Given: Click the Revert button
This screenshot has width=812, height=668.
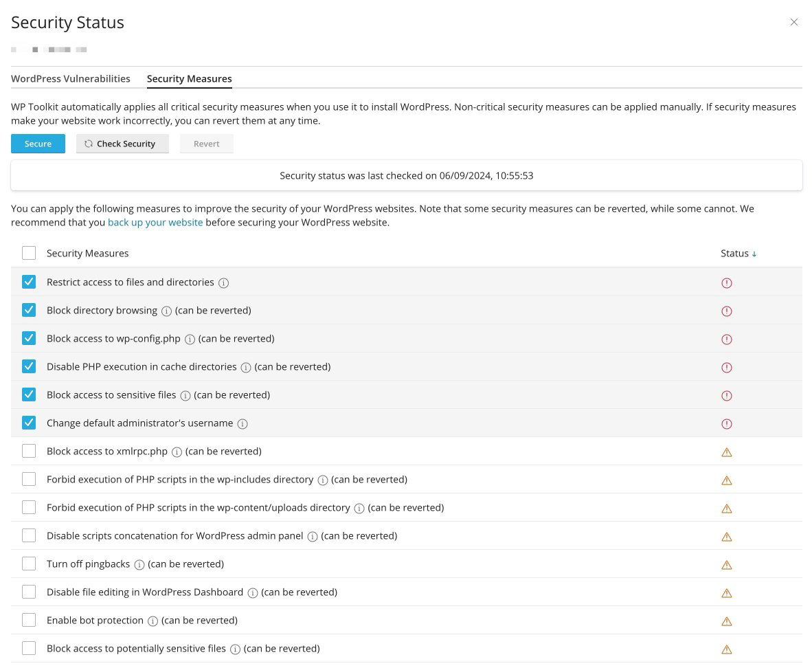Looking at the screenshot, I should pyautogui.click(x=207, y=144).
